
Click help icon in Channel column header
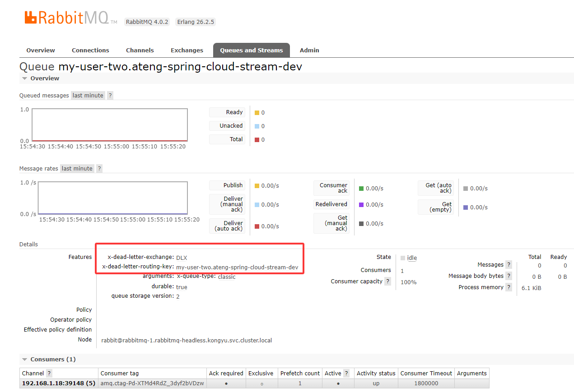click(49, 374)
